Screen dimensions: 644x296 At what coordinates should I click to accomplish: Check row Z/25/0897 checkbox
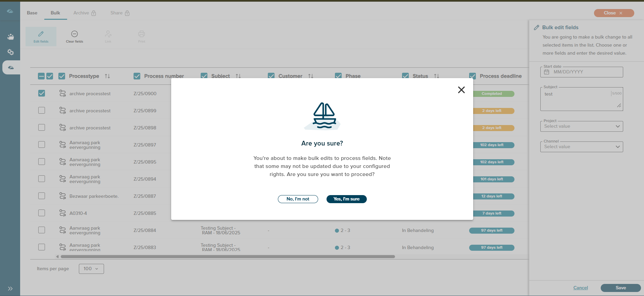[42, 144]
